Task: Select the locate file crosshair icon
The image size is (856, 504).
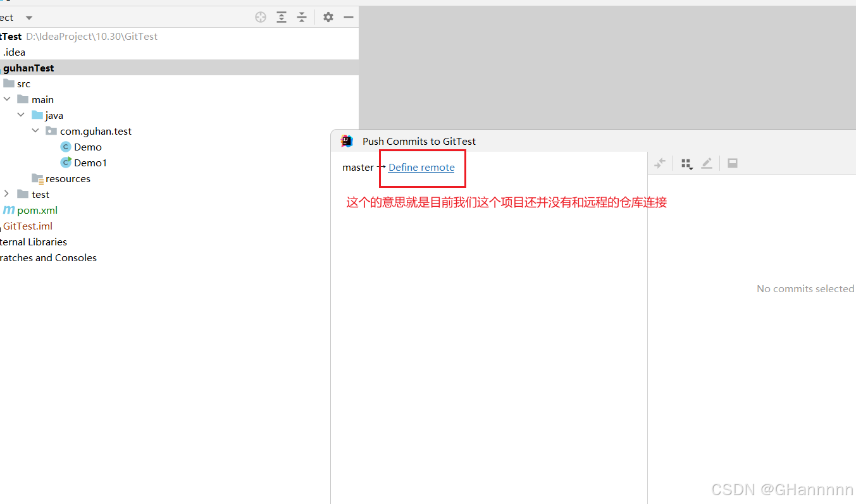Action: click(x=261, y=17)
